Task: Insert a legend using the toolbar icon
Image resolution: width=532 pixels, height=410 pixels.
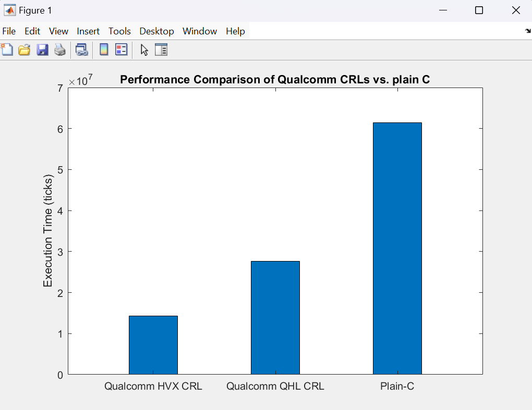Action: click(x=121, y=49)
